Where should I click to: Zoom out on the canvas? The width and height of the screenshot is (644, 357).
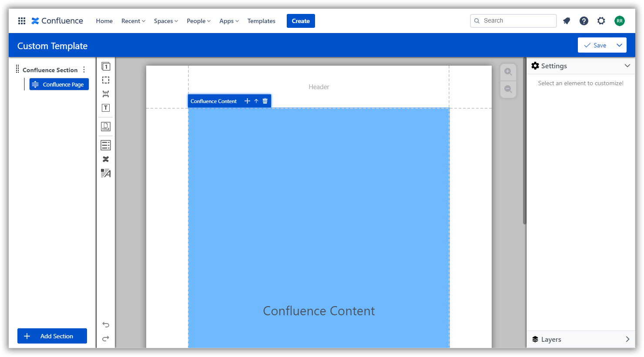click(508, 89)
